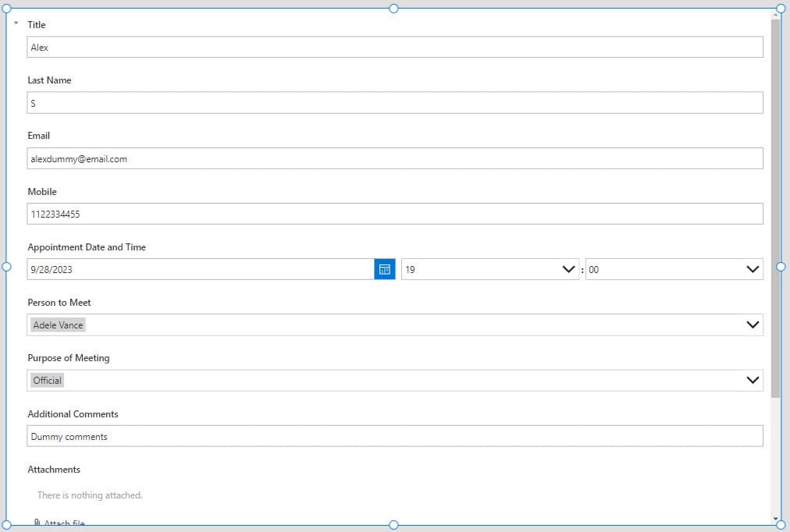Click the Additional Comments label

pos(73,413)
